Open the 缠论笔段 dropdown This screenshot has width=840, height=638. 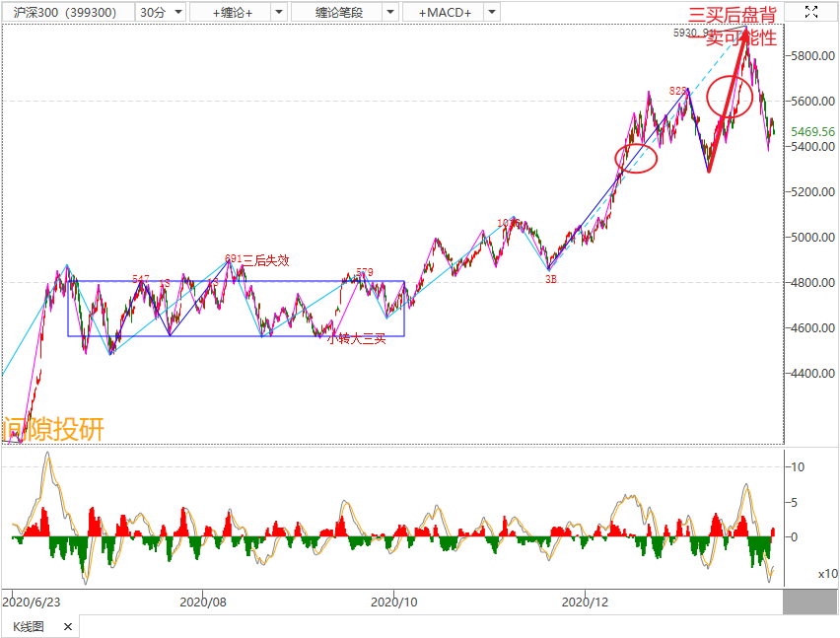pyautogui.click(x=389, y=13)
